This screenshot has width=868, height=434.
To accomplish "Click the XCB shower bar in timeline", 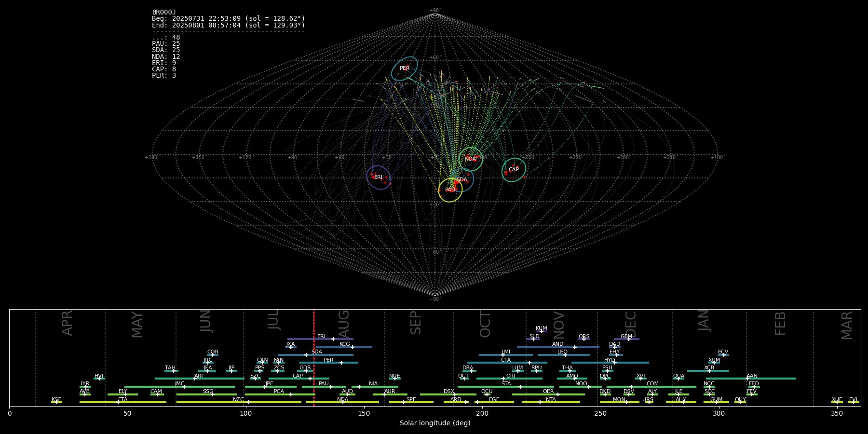I will coord(708,370).
